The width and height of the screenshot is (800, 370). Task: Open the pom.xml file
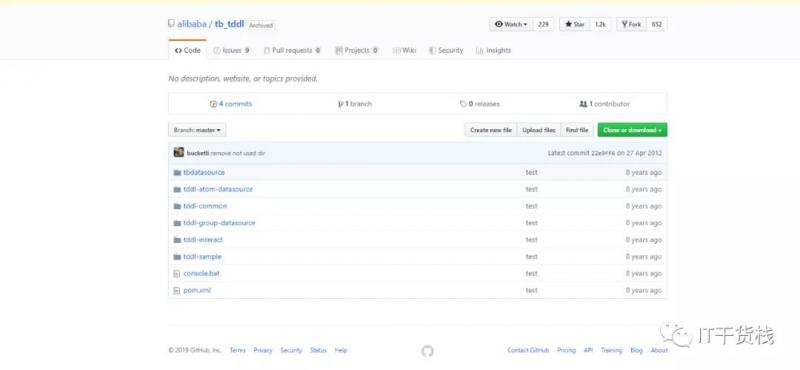click(x=197, y=290)
